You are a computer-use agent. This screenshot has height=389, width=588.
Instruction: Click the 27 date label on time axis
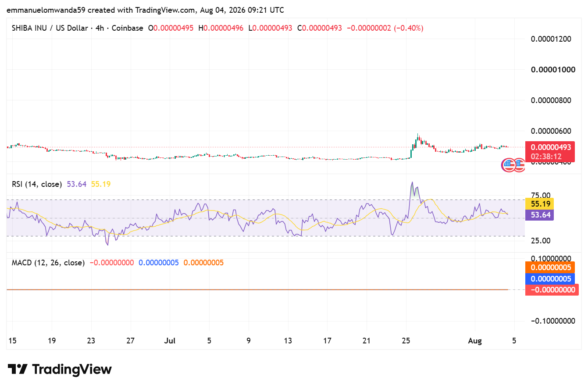[131, 341]
